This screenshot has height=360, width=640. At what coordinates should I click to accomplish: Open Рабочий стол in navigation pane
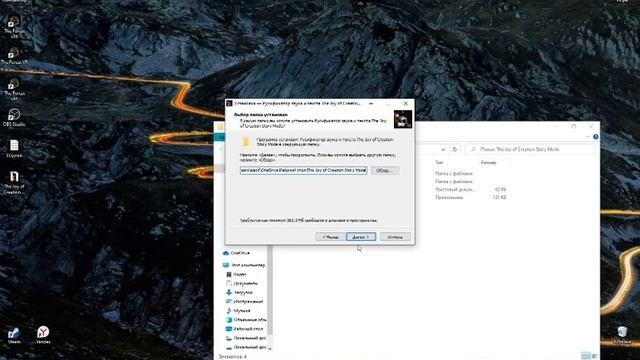point(248,329)
